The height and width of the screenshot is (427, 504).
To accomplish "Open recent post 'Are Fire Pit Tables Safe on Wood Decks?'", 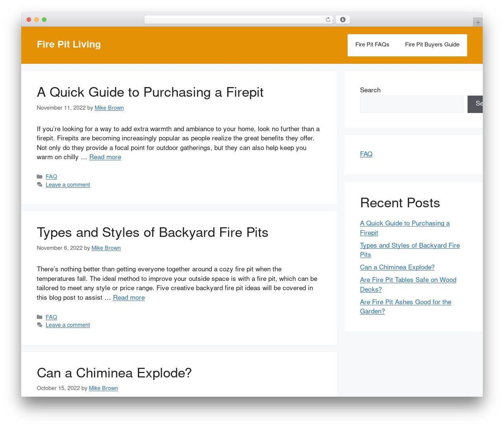I will [408, 285].
